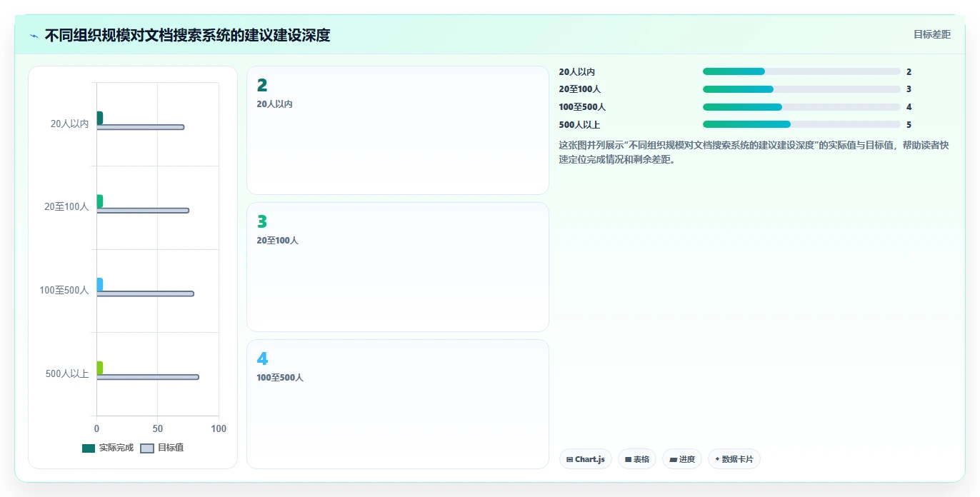Click the value 5 beside the 500人以上 progress bar

[x=909, y=124]
